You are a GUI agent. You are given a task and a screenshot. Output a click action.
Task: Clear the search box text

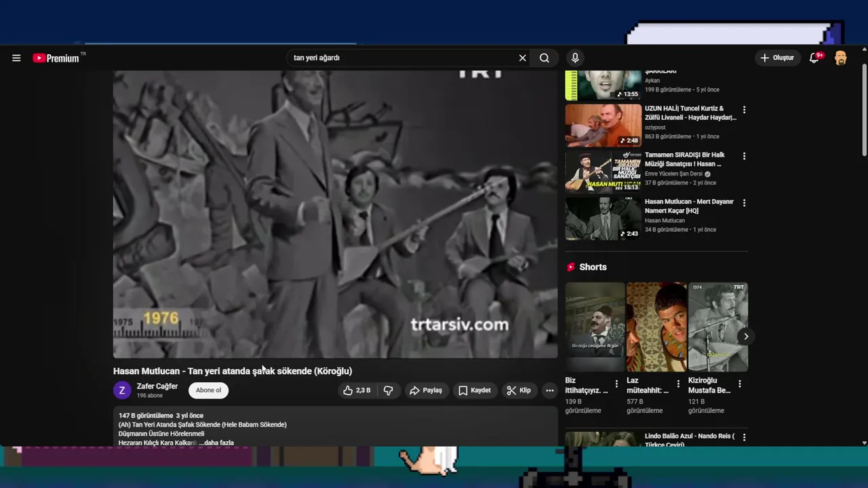pos(522,58)
